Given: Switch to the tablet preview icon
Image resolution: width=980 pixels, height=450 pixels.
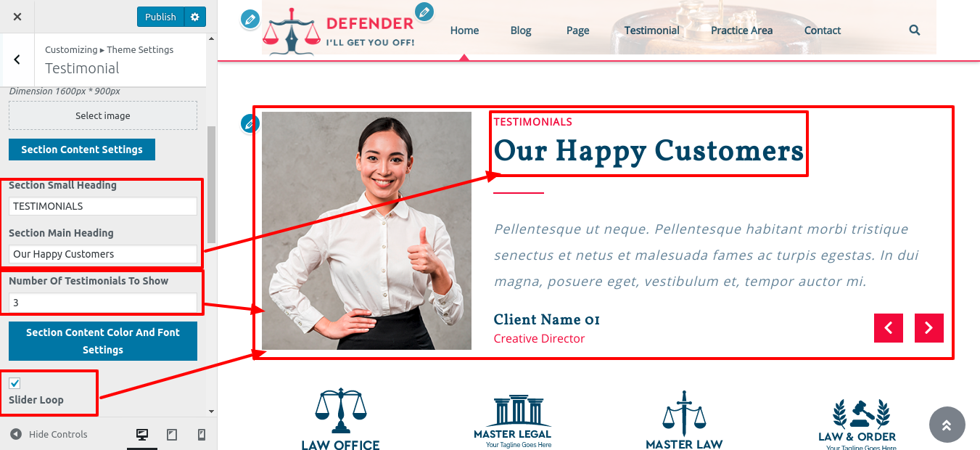Looking at the screenshot, I should pos(172,435).
